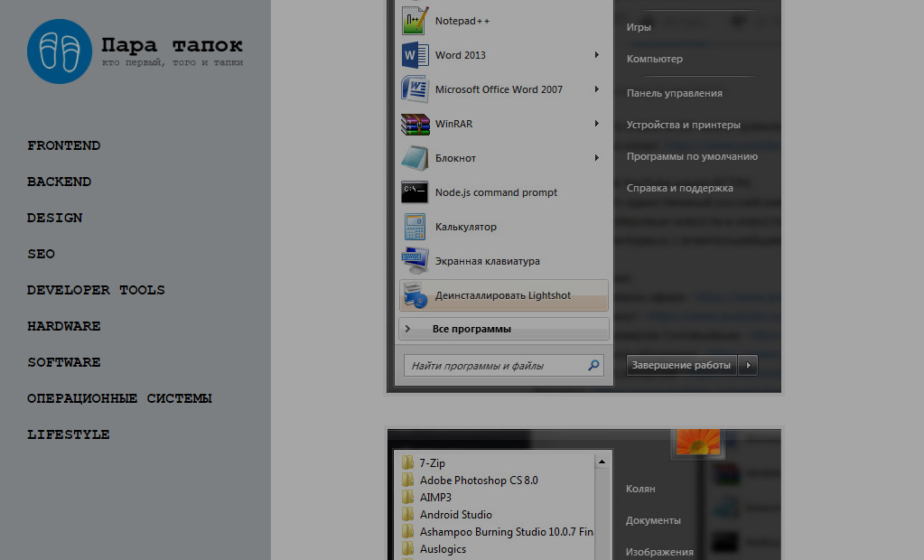Select 7-Zip folder name
The height and width of the screenshot is (560, 924).
point(432,463)
